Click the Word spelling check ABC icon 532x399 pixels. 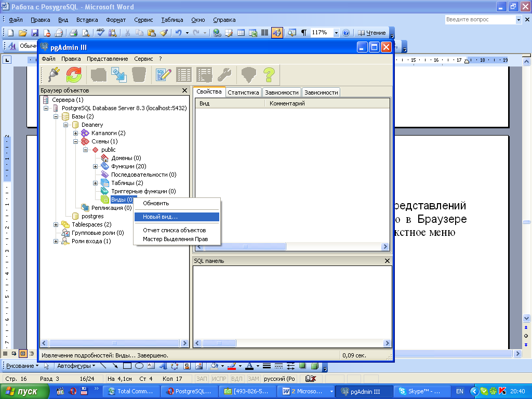click(x=100, y=33)
